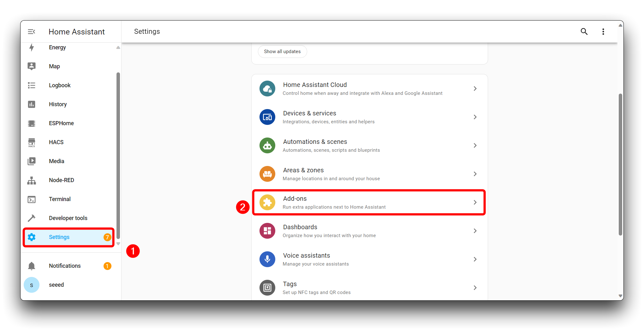Click the Devices & services icon
644x331 pixels.
point(267,117)
